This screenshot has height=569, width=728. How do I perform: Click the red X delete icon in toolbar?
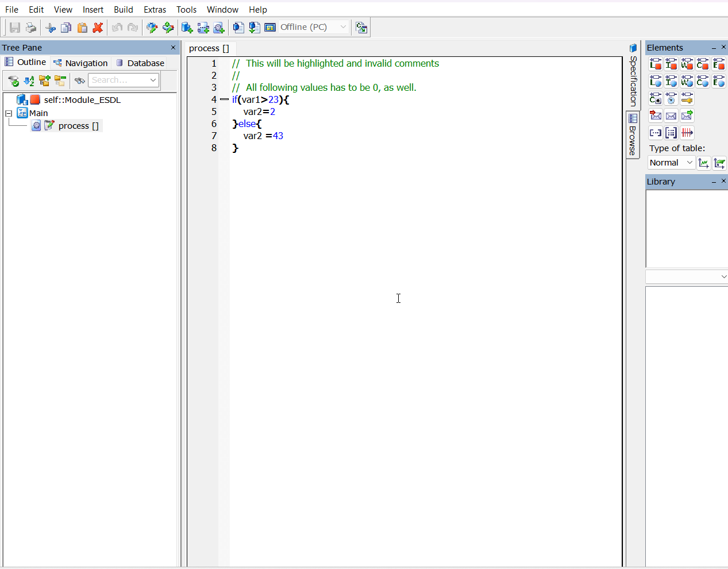98,28
